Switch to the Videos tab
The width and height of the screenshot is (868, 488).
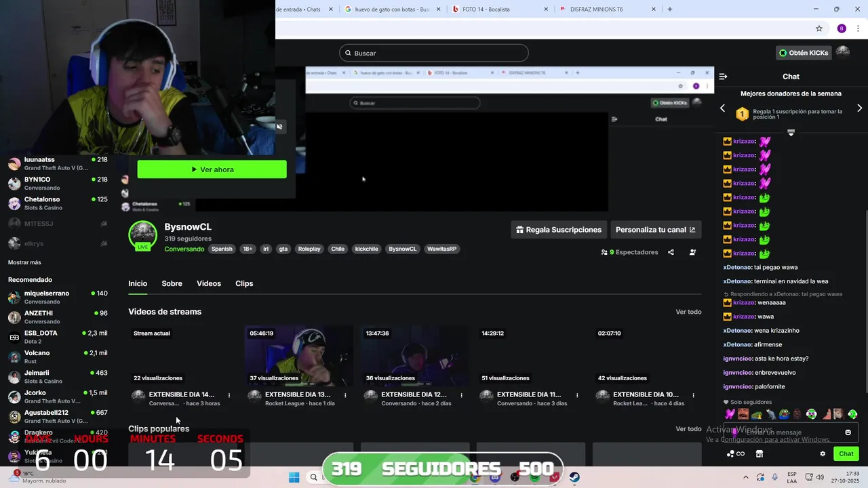(x=209, y=283)
